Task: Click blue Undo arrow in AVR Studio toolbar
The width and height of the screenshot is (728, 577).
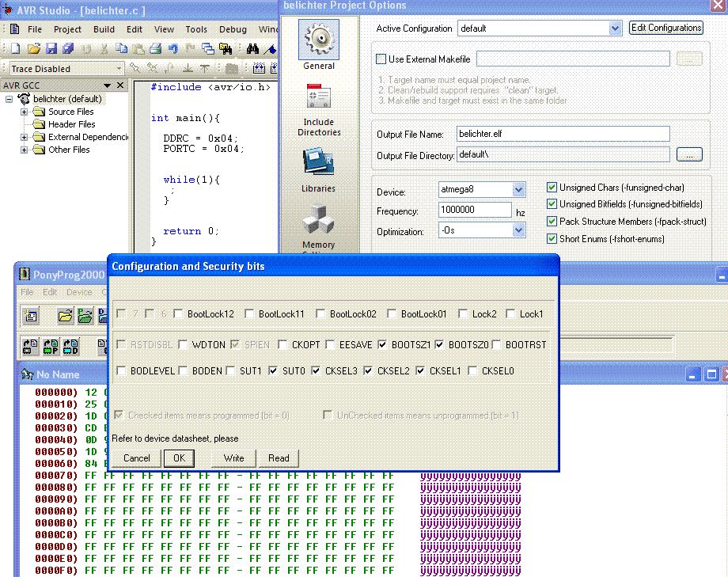Action: click(173, 48)
